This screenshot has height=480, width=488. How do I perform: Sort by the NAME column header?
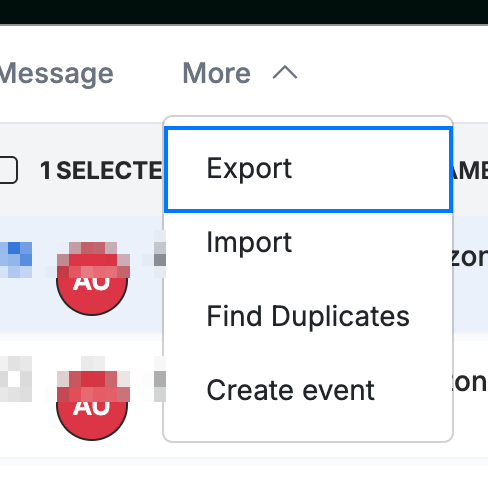tap(471, 171)
